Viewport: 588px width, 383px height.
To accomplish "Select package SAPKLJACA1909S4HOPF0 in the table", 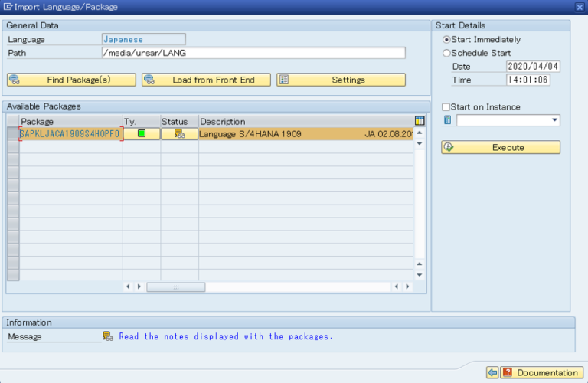I will 70,134.
